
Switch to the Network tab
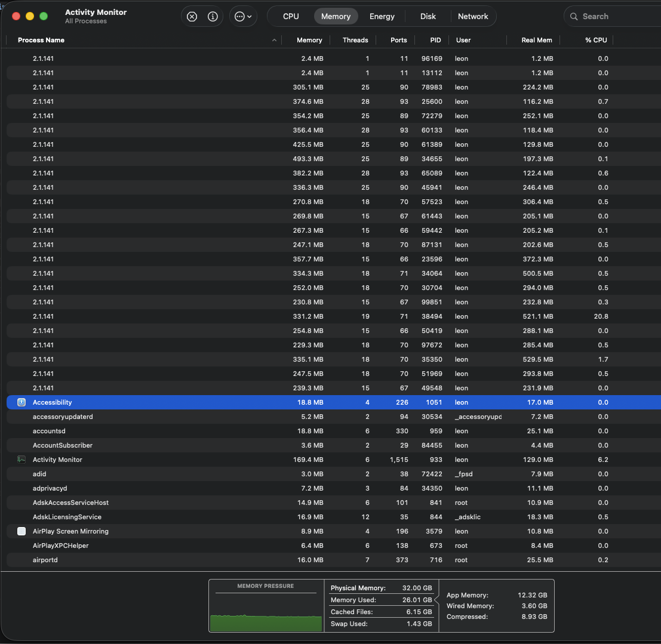pyautogui.click(x=473, y=17)
